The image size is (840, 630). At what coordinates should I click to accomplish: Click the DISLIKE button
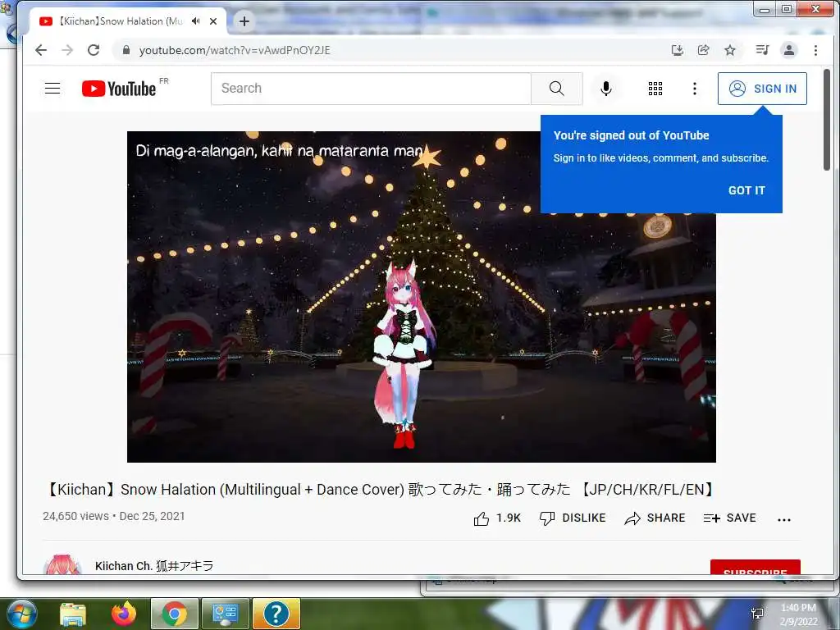pyautogui.click(x=572, y=518)
